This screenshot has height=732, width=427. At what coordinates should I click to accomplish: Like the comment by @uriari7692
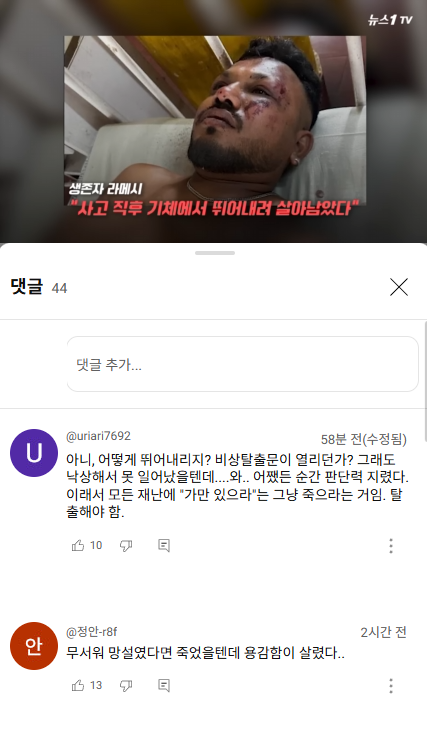point(78,545)
